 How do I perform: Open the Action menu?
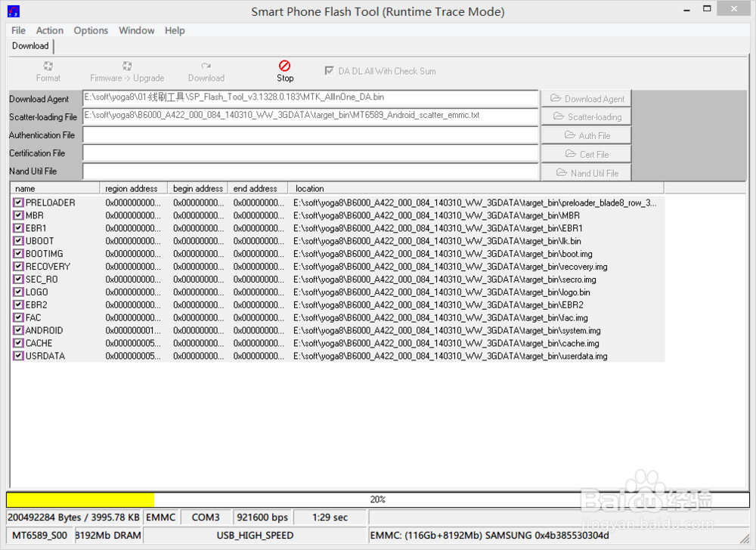tap(50, 30)
